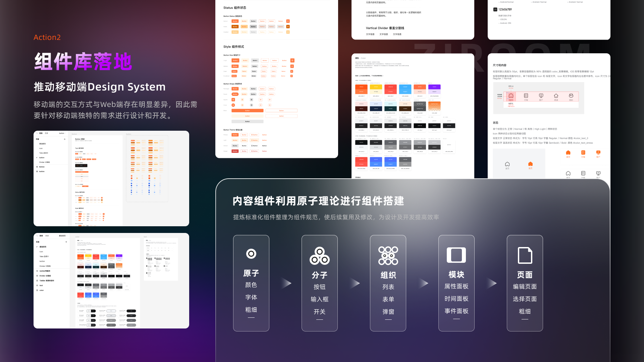Click the 分子 card listing 按钮 输入框 开关
Viewport: 644px width, 362px height.
click(x=320, y=283)
